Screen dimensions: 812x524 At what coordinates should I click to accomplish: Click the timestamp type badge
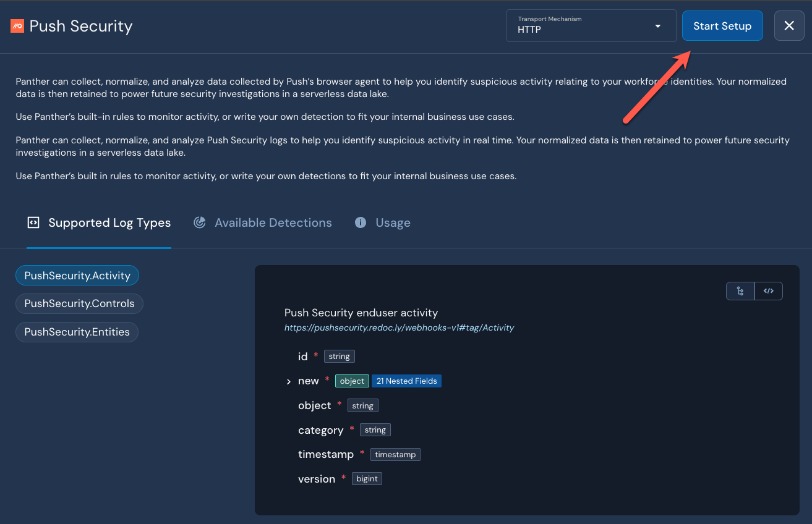pyautogui.click(x=395, y=454)
